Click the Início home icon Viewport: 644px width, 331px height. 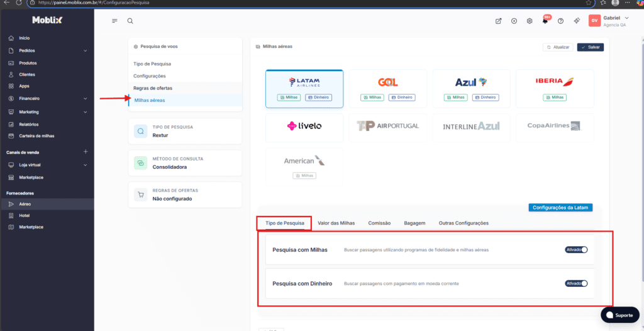pos(11,38)
